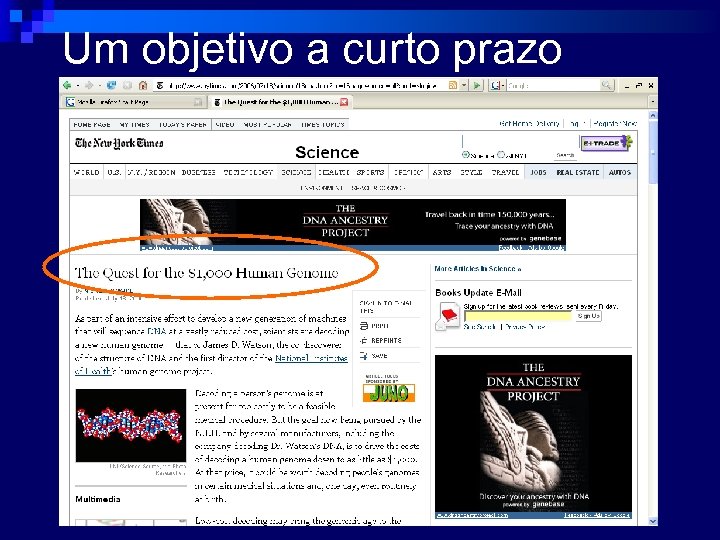The image size is (720, 540).
Task: Click the browser Forward arrow
Action: click(89, 85)
